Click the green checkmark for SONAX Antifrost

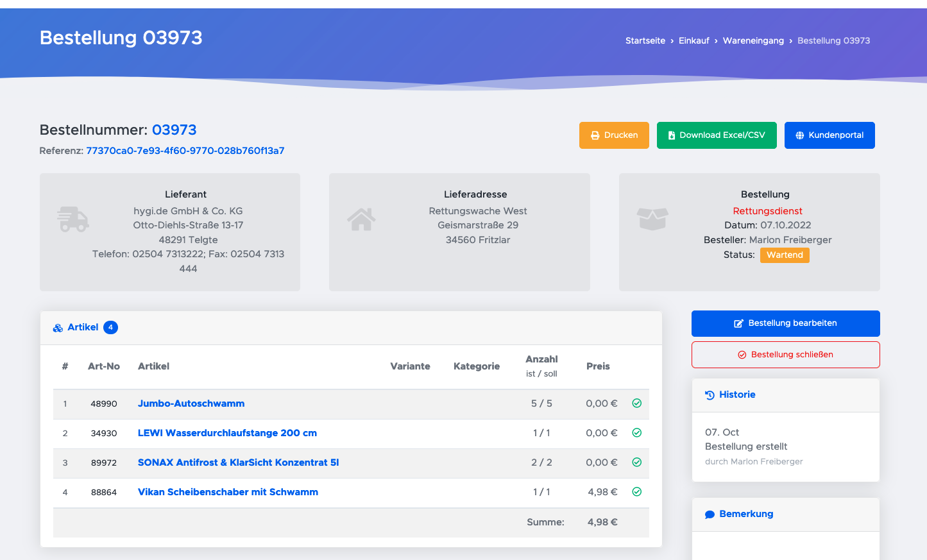point(637,462)
